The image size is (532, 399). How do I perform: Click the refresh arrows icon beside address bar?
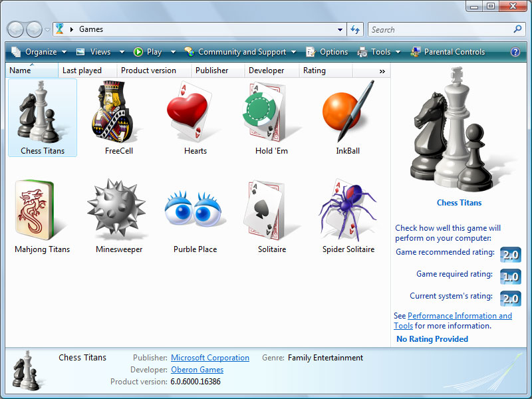(355, 29)
